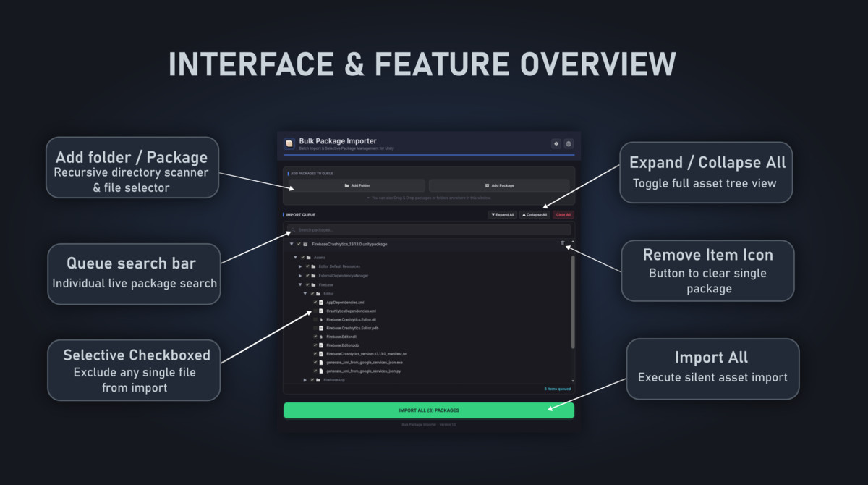Click the manifest.txt file icon
Screen dimensions: 868x485
pyautogui.click(x=321, y=353)
